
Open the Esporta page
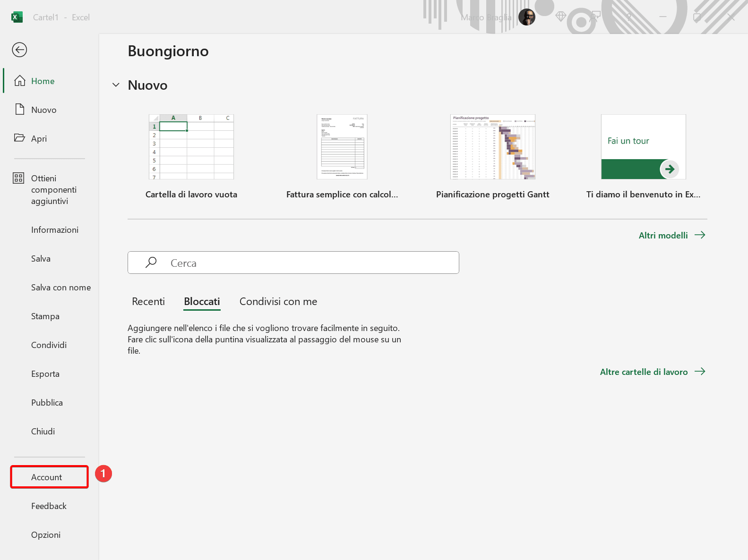tap(45, 374)
